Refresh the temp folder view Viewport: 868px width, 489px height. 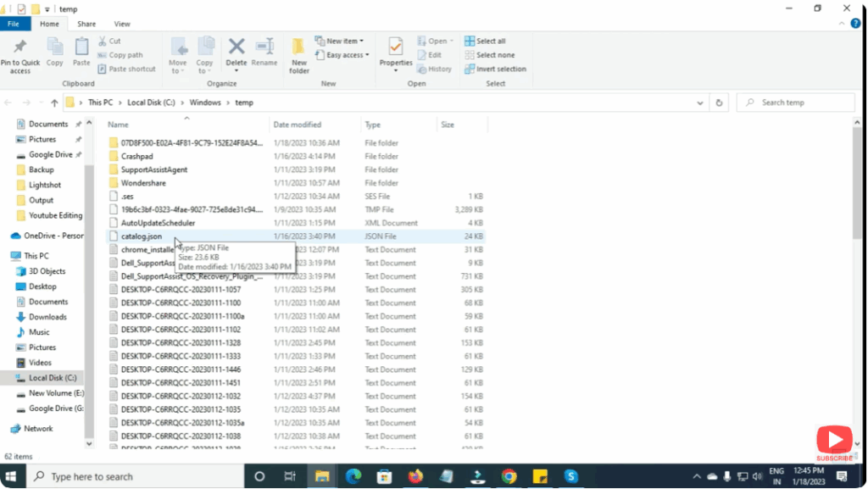[x=719, y=103]
